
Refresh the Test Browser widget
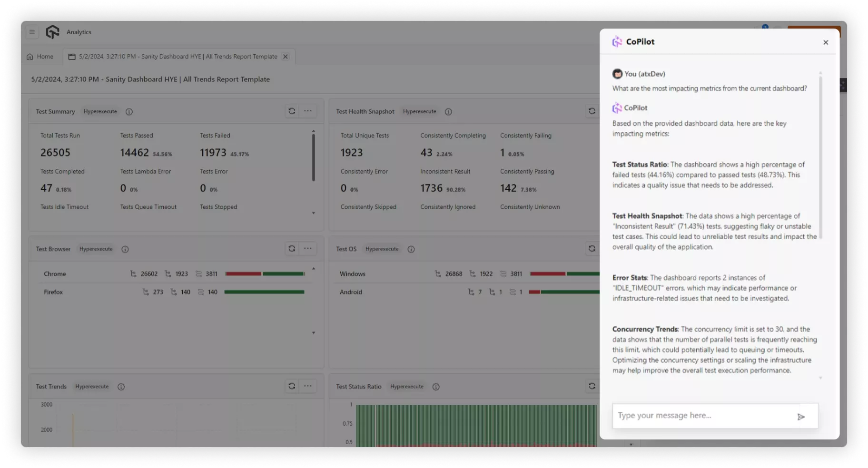click(x=292, y=248)
